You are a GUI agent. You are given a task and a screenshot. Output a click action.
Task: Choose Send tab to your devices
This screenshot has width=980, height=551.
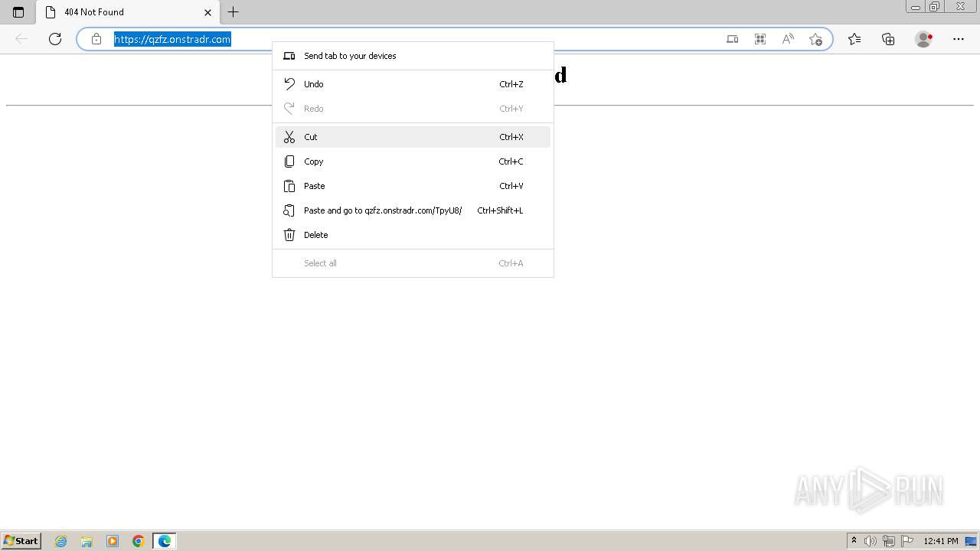coord(413,56)
